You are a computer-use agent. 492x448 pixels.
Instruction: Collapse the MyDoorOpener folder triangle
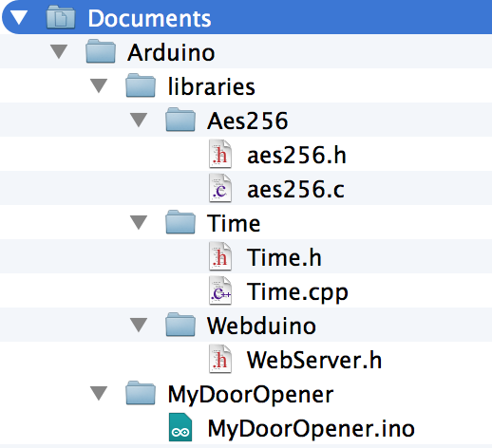(99, 393)
